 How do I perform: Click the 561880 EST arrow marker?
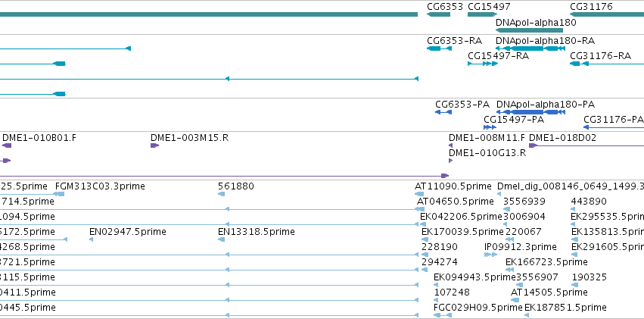[x=222, y=194]
